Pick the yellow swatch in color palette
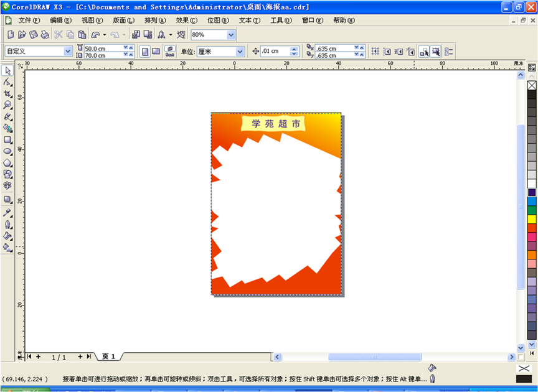 (x=532, y=219)
